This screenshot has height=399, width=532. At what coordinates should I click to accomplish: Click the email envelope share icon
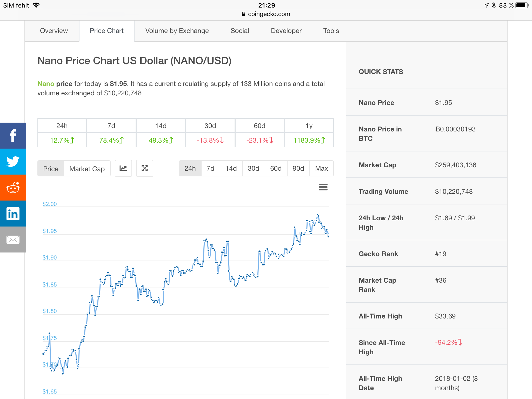[13, 240]
